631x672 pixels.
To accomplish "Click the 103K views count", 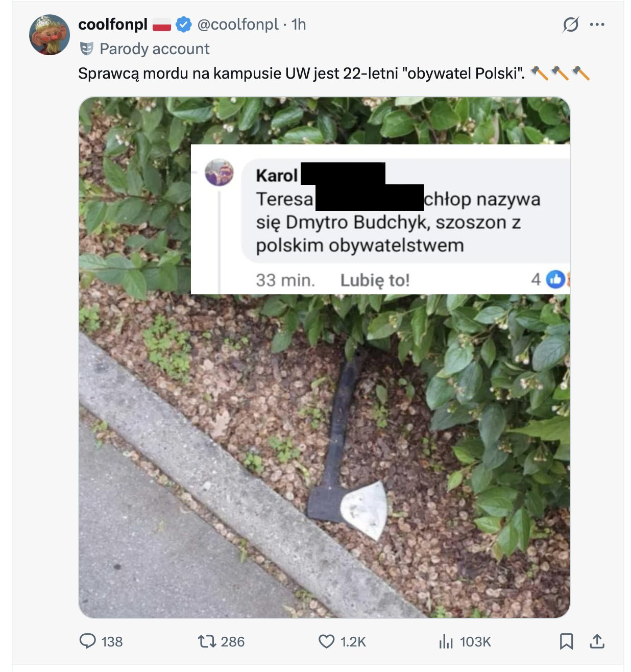I will [x=475, y=641].
